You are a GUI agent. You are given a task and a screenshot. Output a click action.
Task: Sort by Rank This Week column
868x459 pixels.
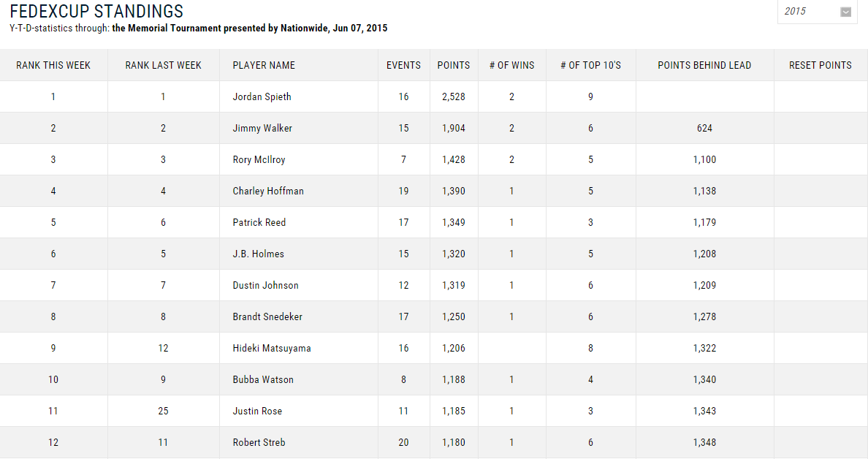click(x=53, y=66)
